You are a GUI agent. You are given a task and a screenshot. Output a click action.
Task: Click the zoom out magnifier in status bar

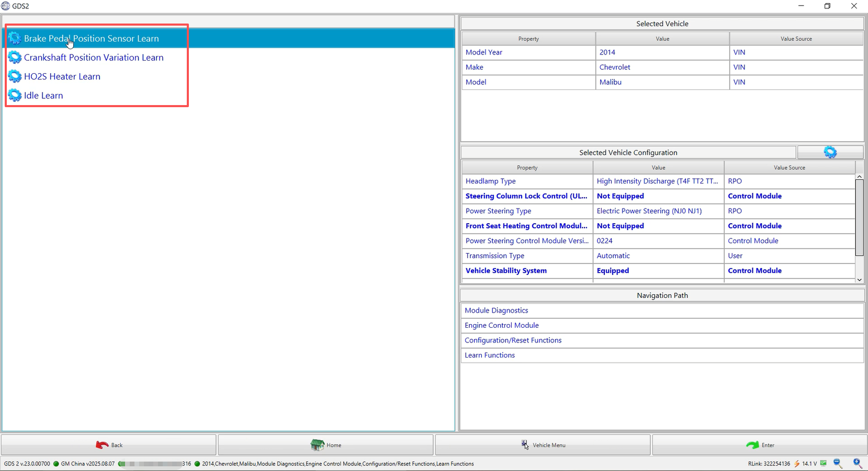click(838, 463)
